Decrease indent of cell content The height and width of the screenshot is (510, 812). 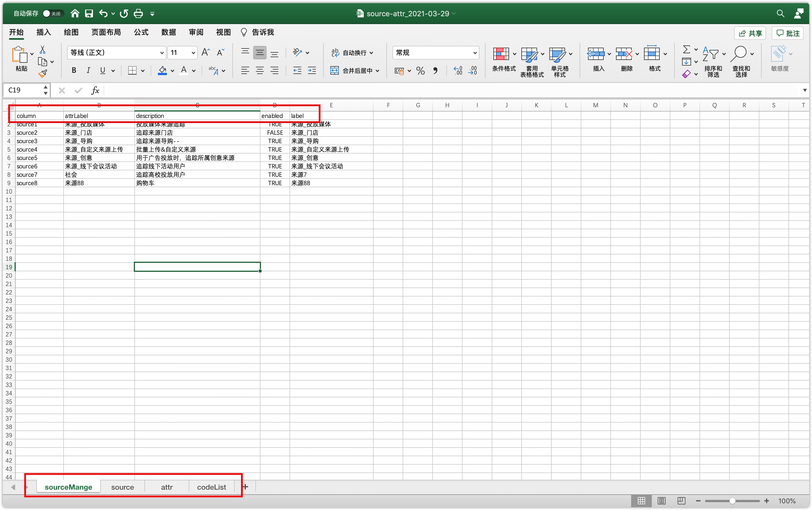point(297,71)
